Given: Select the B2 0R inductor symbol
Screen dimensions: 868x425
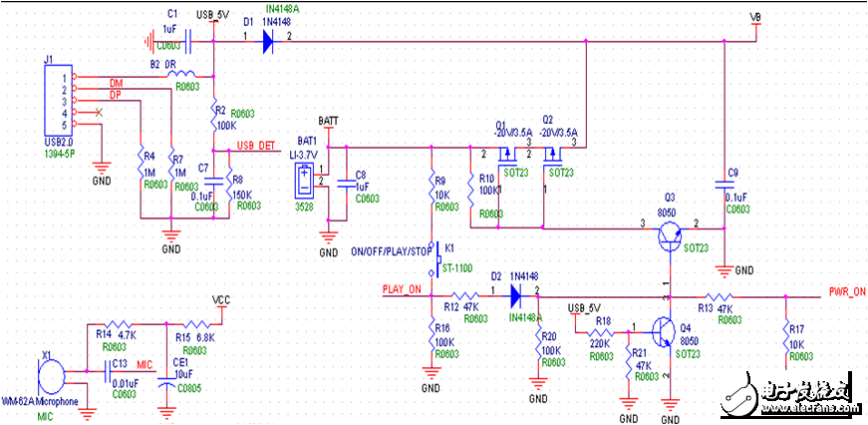Looking at the screenshot, I should coord(180,75).
